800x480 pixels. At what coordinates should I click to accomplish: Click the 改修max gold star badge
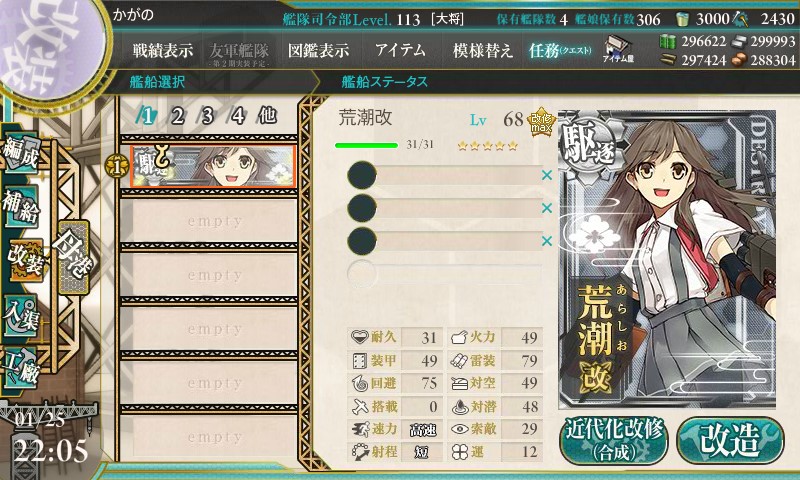point(541,121)
